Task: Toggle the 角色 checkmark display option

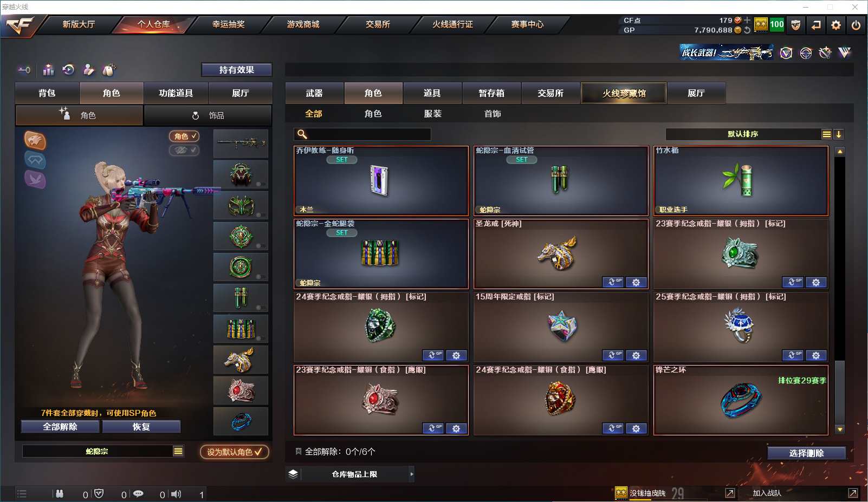Action: tap(184, 136)
